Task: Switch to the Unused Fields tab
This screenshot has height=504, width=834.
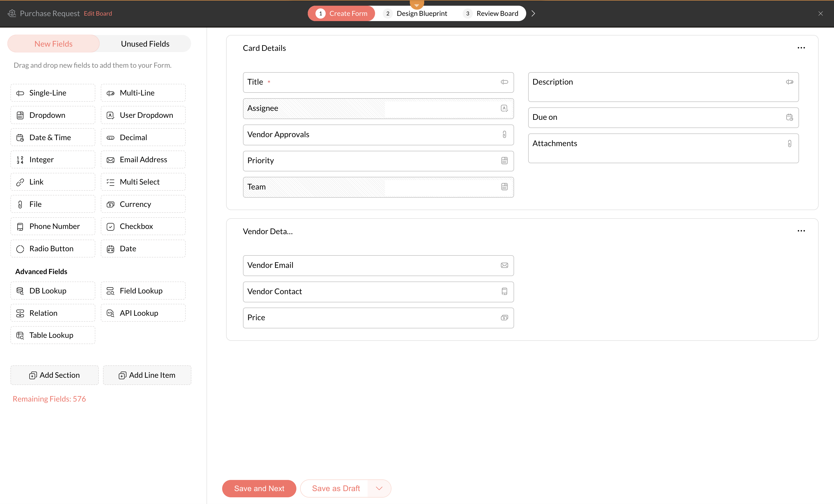Action: [x=145, y=44]
